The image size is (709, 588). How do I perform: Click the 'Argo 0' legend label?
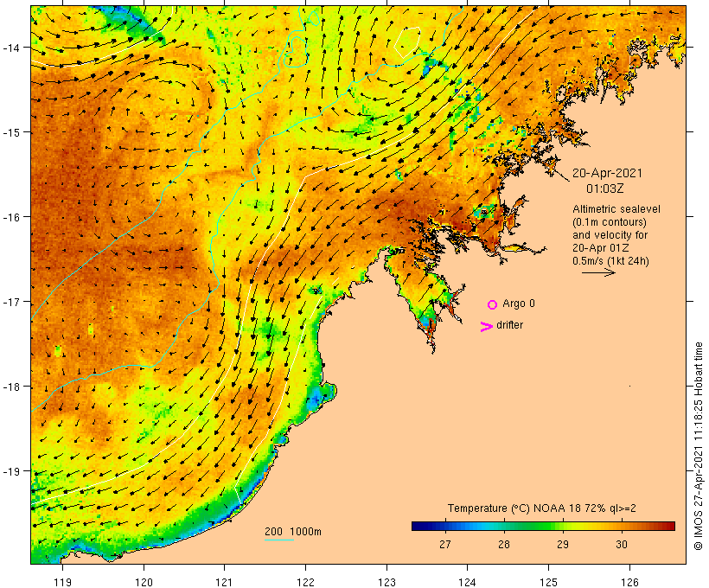519,304
